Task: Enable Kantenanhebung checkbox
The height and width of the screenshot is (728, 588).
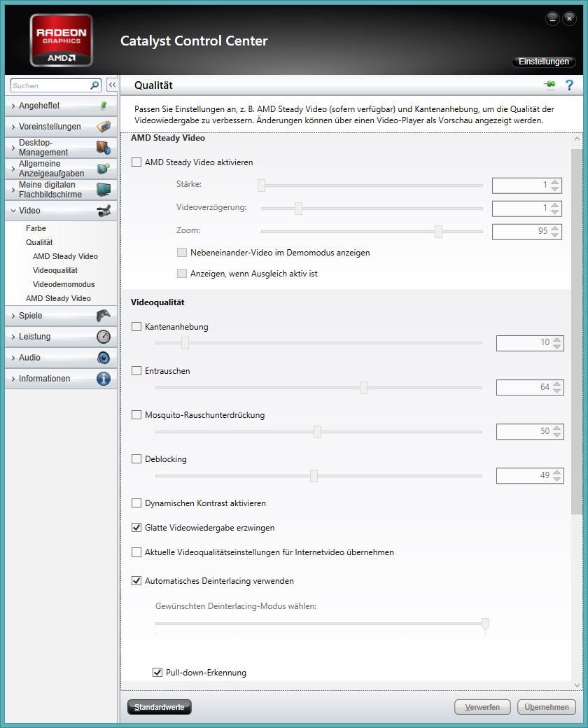Action: (x=136, y=327)
